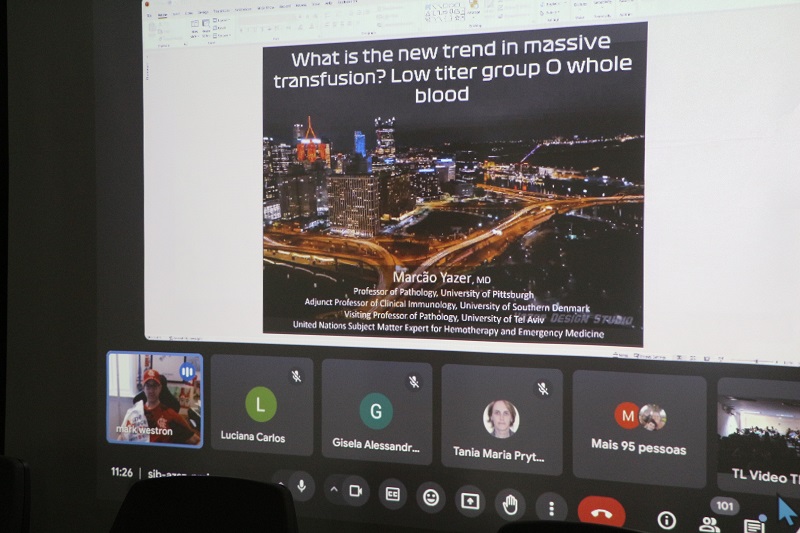The image size is (800, 533).
Task: Click the Present screen icon
Action: coord(470,500)
